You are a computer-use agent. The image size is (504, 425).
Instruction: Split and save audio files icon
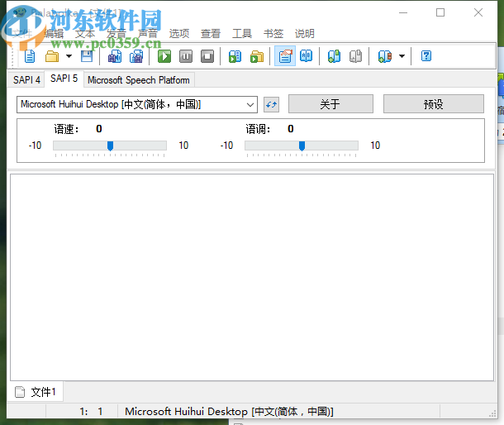136,56
